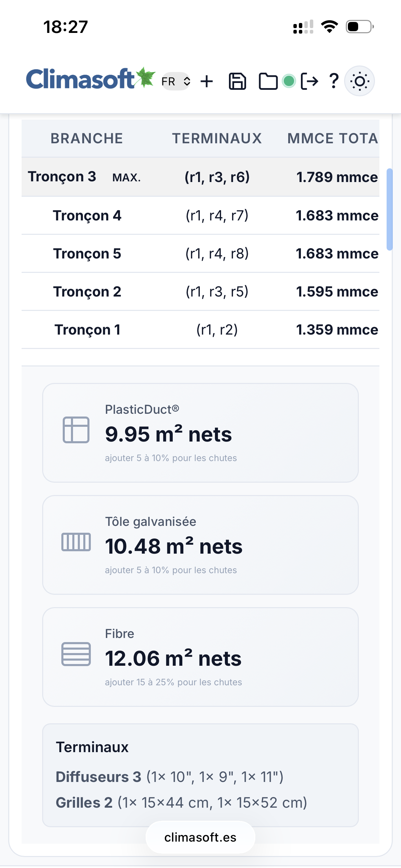Click the green status indicator dot
The height and width of the screenshot is (868, 401).
(289, 81)
